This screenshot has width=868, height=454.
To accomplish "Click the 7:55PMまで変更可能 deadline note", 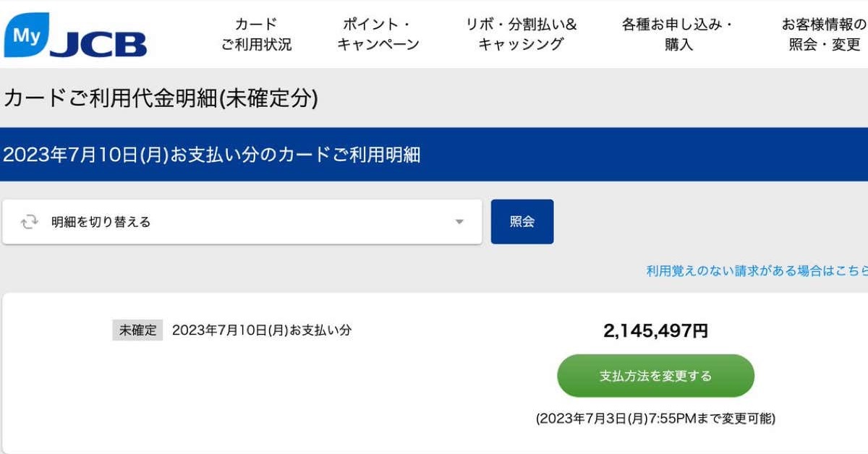I will click(655, 419).
